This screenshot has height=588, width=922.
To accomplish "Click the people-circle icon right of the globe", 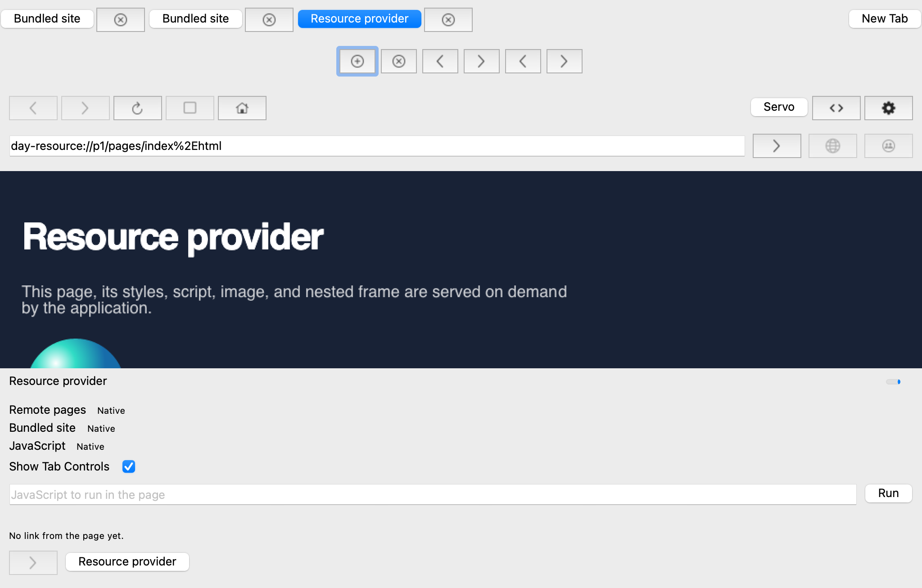I will (889, 146).
